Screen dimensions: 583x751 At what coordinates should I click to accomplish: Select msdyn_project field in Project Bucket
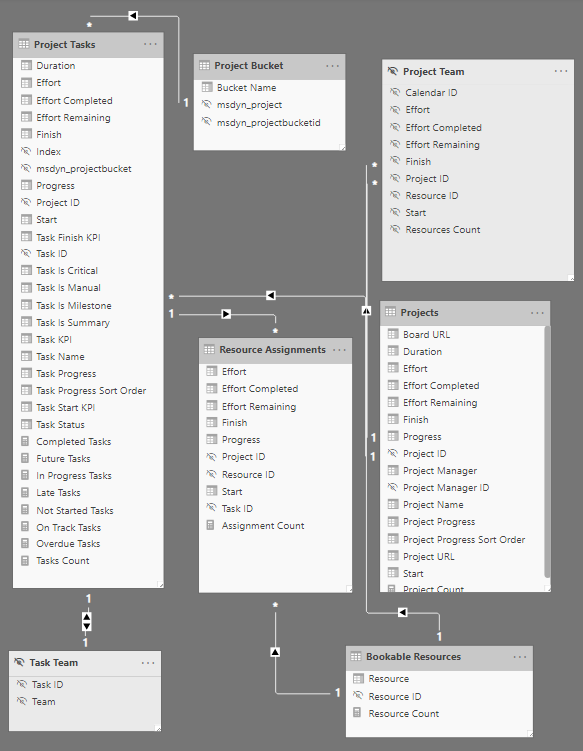coord(249,104)
